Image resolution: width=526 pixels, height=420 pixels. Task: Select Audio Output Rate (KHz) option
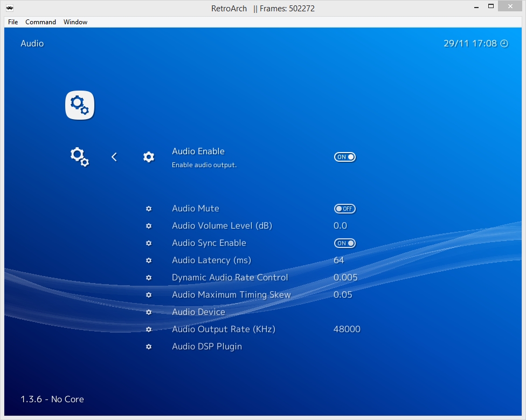[224, 329]
